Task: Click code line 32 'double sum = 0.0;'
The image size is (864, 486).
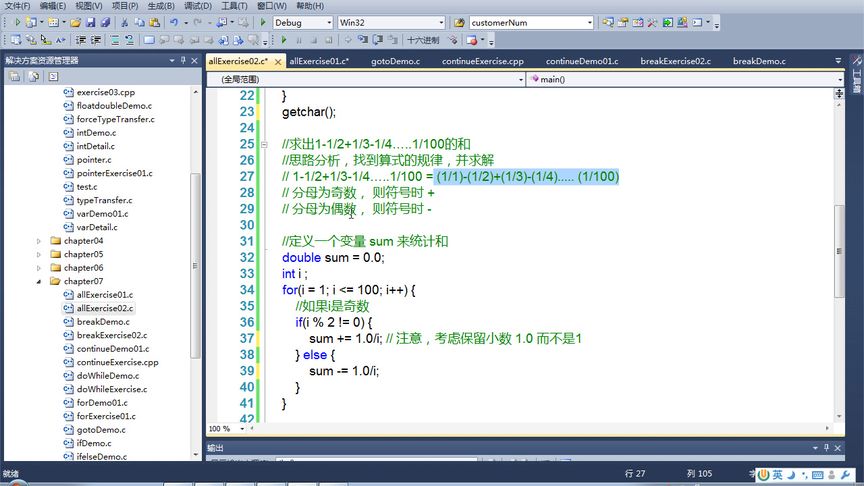Action: point(333,257)
